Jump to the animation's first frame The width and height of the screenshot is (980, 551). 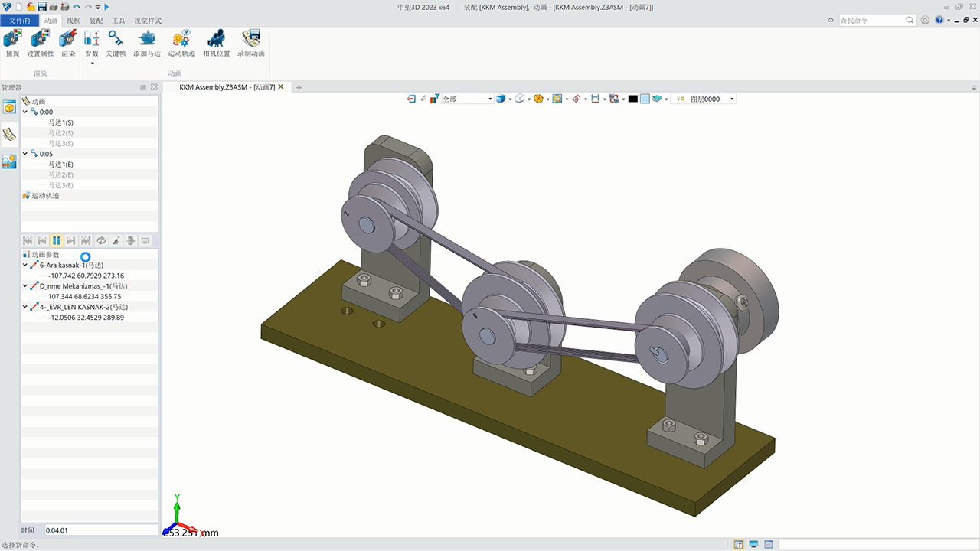28,240
